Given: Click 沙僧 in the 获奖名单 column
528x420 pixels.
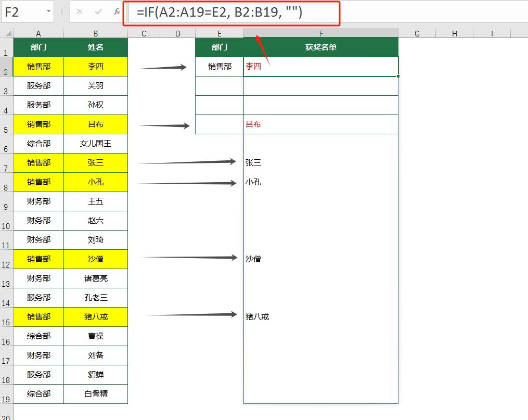Looking at the screenshot, I should point(253,259).
